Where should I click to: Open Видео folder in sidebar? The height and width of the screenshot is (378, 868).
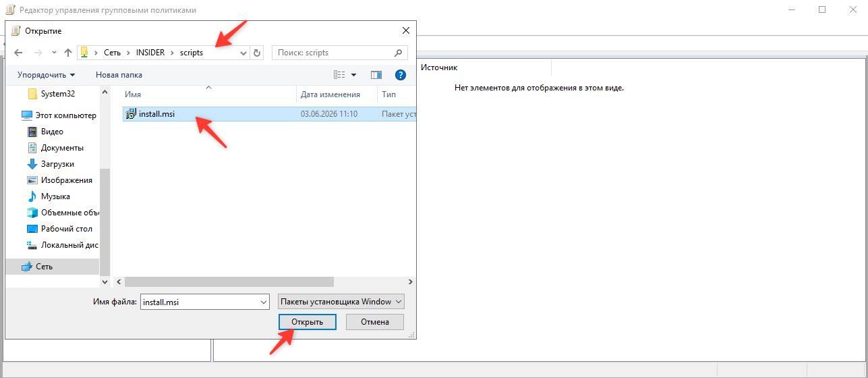(x=52, y=132)
